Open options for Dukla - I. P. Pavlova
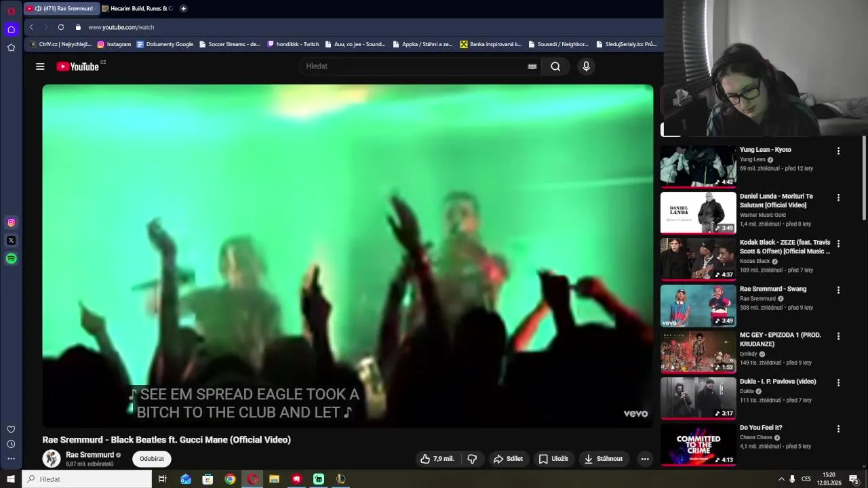 (838, 382)
